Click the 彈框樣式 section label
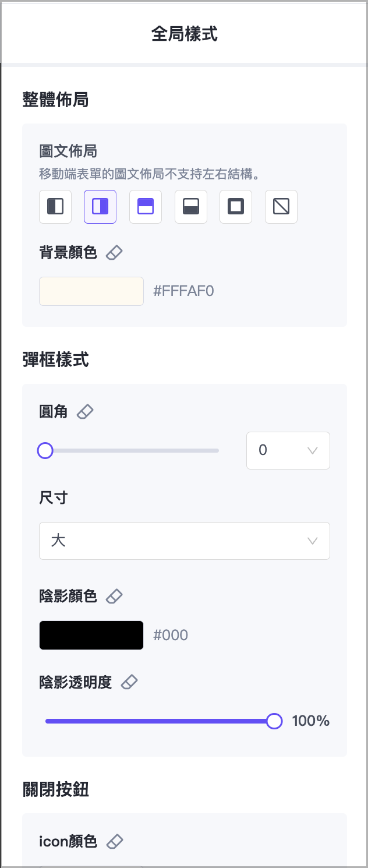368x868 pixels. point(56,359)
